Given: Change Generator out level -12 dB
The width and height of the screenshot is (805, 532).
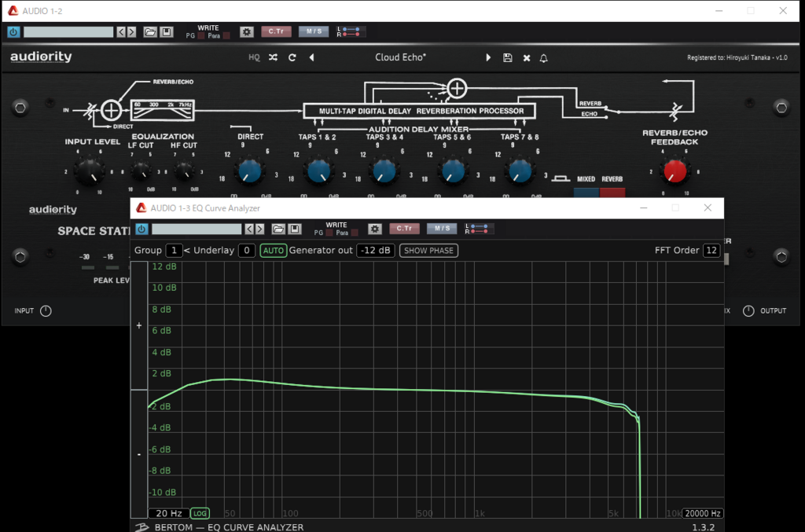Looking at the screenshot, I should point(375,251).
